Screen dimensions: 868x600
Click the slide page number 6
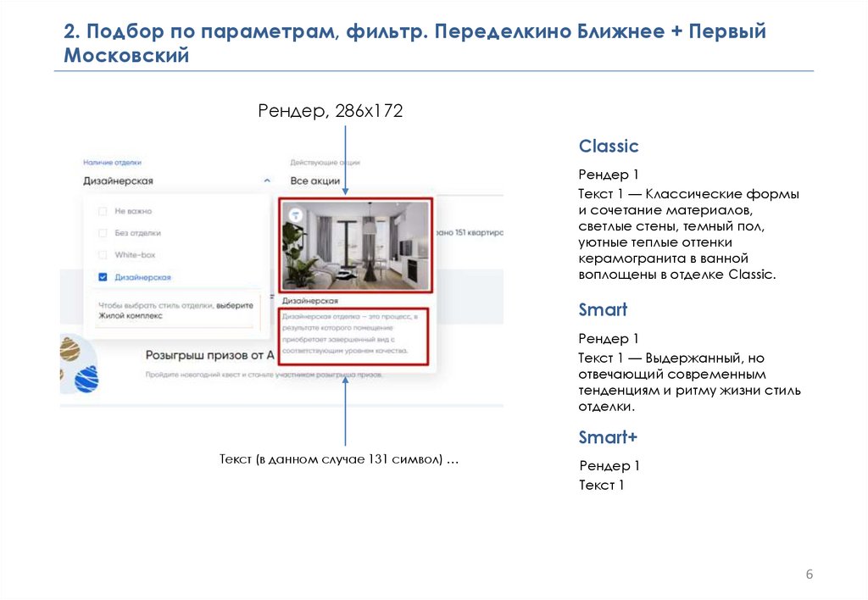[x=809, y=575]
